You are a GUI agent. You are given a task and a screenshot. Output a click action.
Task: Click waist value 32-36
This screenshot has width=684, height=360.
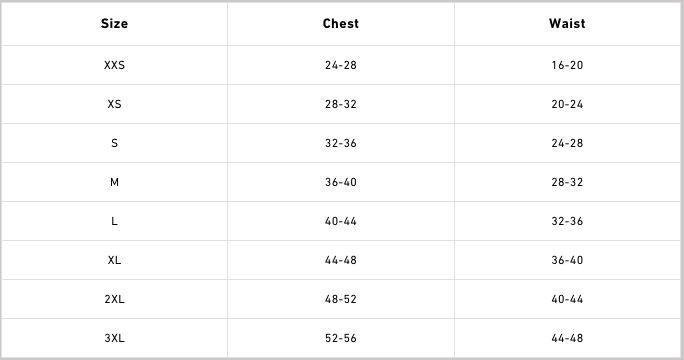click(567, 221)
